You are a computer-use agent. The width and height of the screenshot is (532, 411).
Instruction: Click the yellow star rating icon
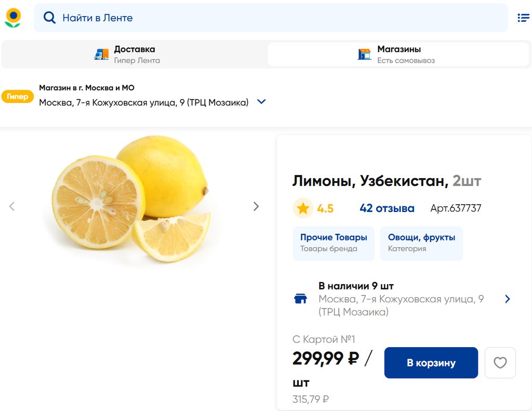tap(303, 208)
